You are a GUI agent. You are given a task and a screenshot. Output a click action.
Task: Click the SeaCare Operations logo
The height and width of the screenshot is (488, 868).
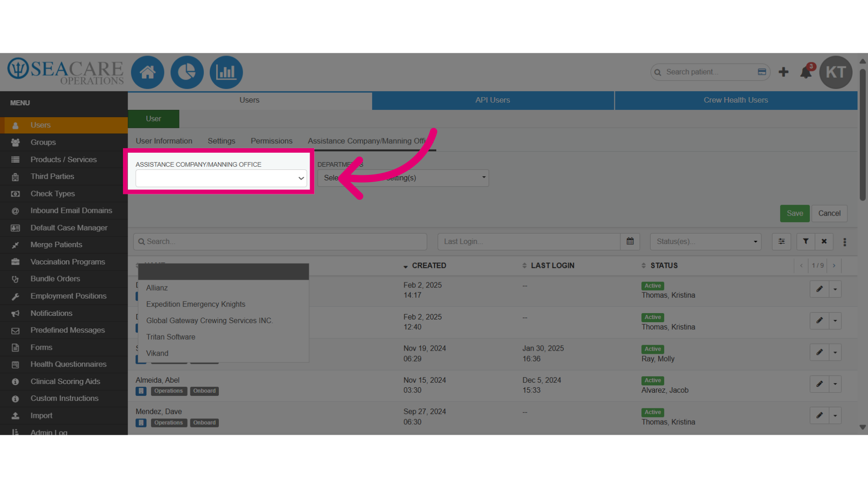(x=66, y=71)
